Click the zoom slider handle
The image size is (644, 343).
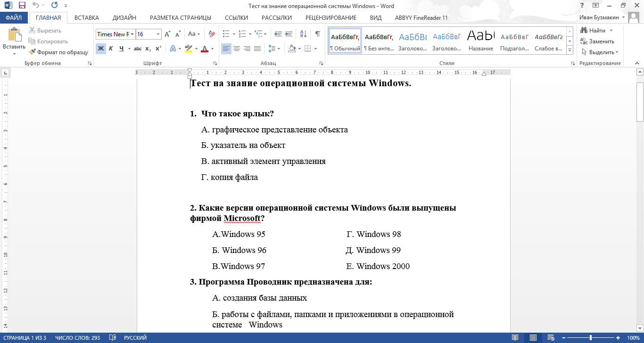[x=591, y=338]
